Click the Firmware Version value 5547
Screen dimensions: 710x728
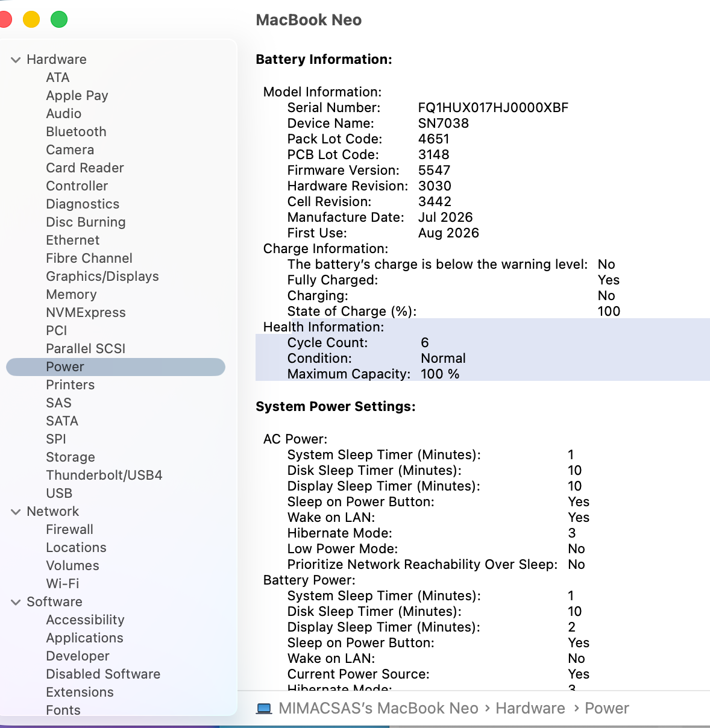tap(434, 171)
